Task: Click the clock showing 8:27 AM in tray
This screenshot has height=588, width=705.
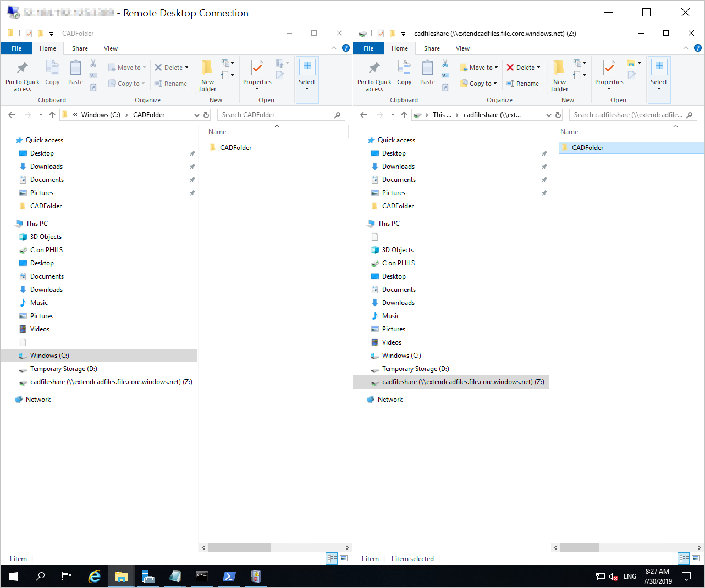Action: click(x=657, y=572)
